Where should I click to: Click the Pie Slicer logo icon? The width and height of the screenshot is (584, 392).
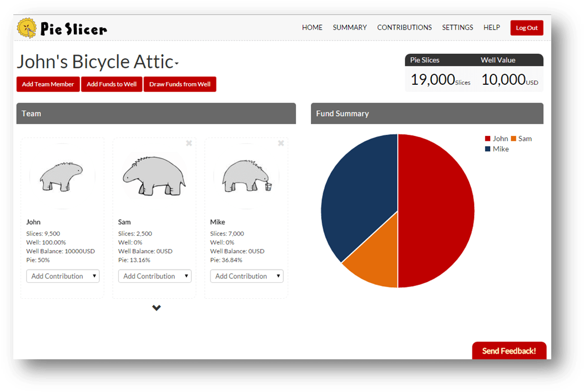pos(27,28)
